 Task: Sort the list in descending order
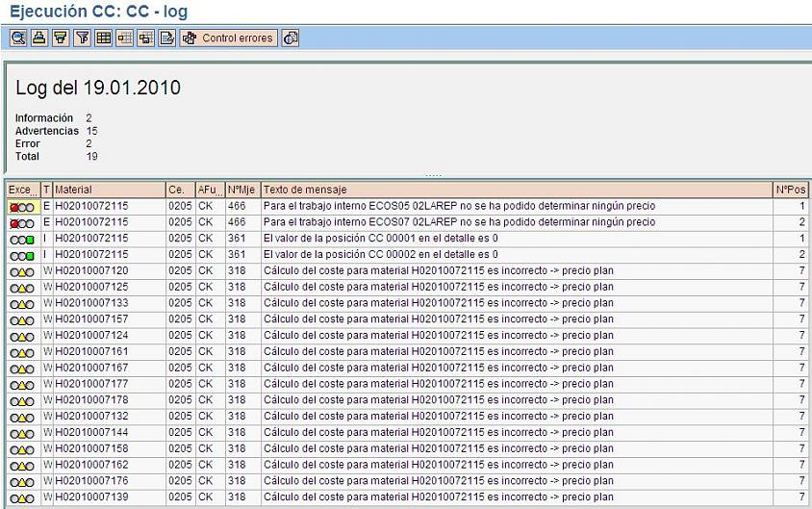click(60, 38)
